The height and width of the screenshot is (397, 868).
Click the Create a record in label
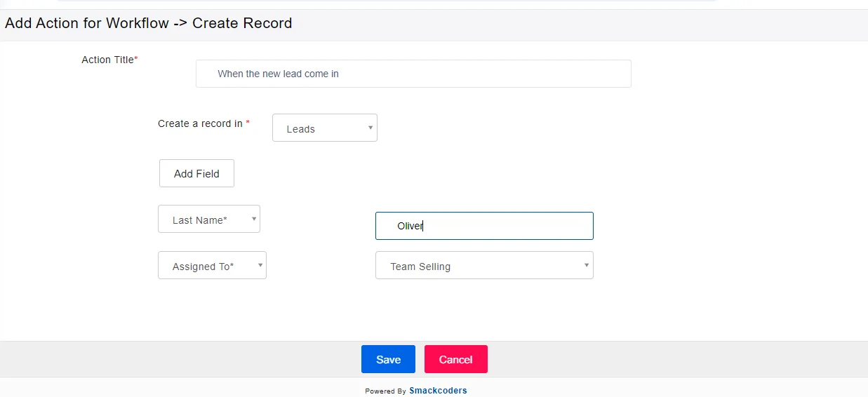[200, 123]
